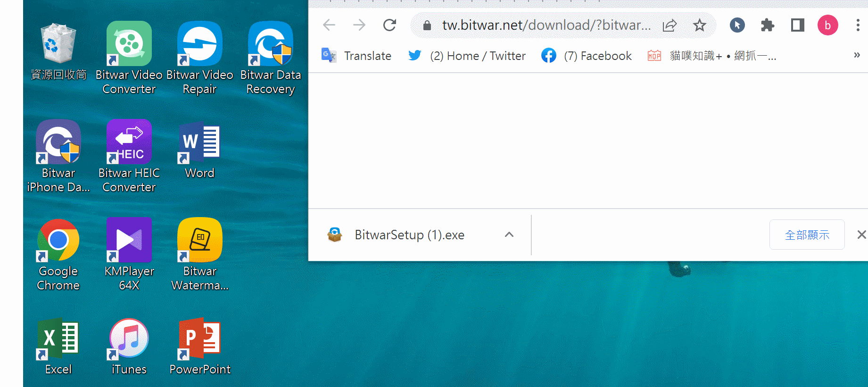868x387 pixels.
Task: Go forward in Chrome browser
Action: click(x=359, y=25)
